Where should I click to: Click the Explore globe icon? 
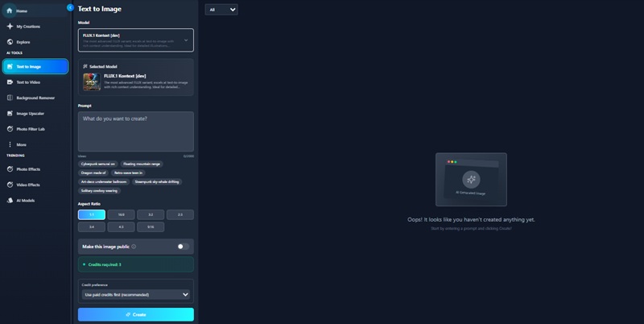[10, 42]
